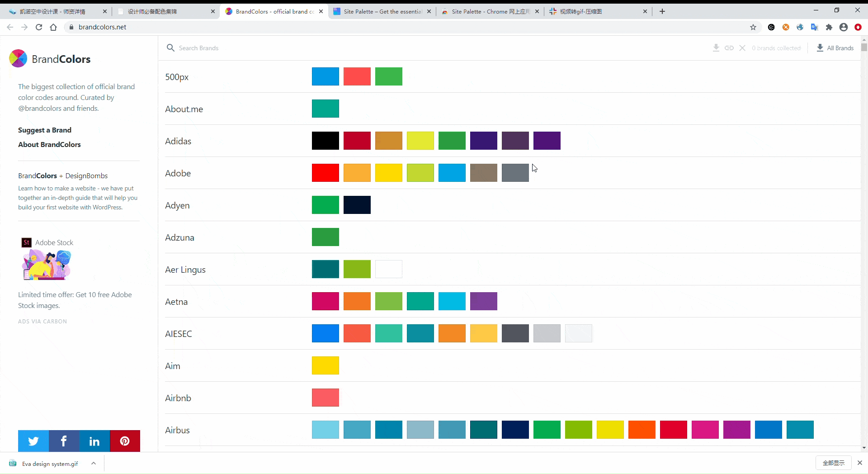Click the ADS VIA CARBON link
The height and width of the screenshot is (474, 868).
point(42,322)
